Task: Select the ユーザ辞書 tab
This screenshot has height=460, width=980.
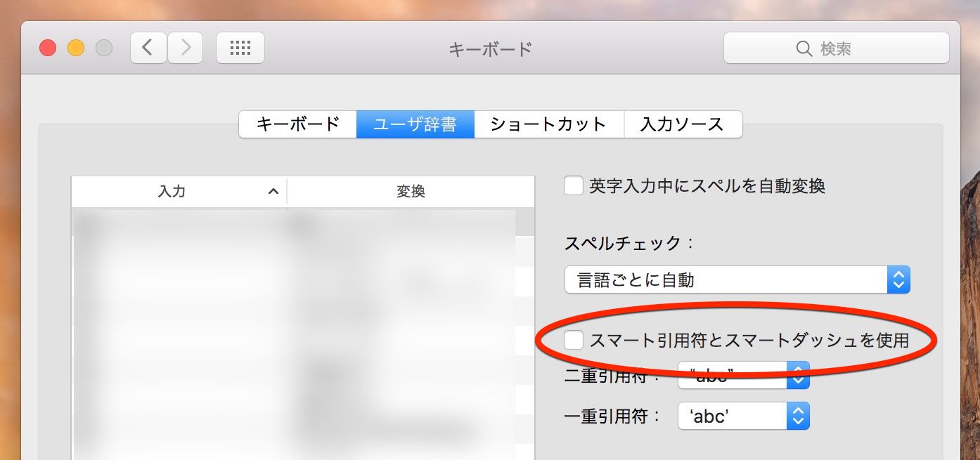Action: tap(415, 124)
